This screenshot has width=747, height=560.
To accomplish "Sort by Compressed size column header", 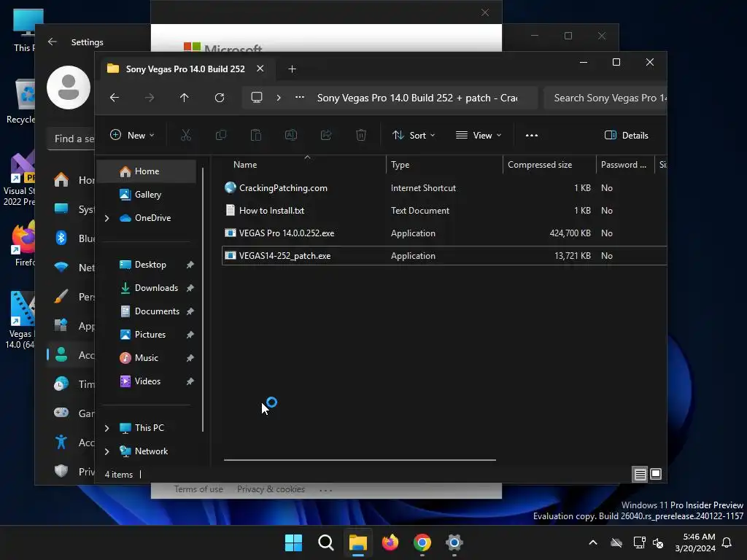I will pyautogui.click(x=549, y=165).
